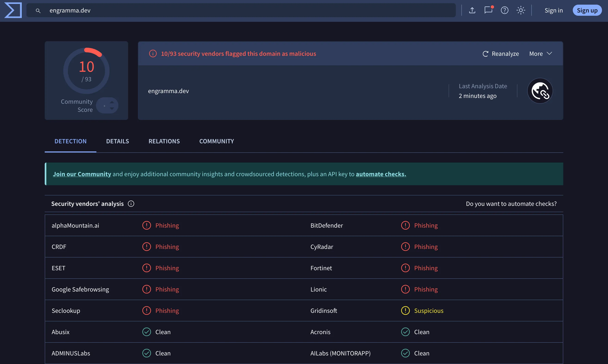Open the notifications chat icon
This screenshot has height=364, width=608.
click(488, 10)
